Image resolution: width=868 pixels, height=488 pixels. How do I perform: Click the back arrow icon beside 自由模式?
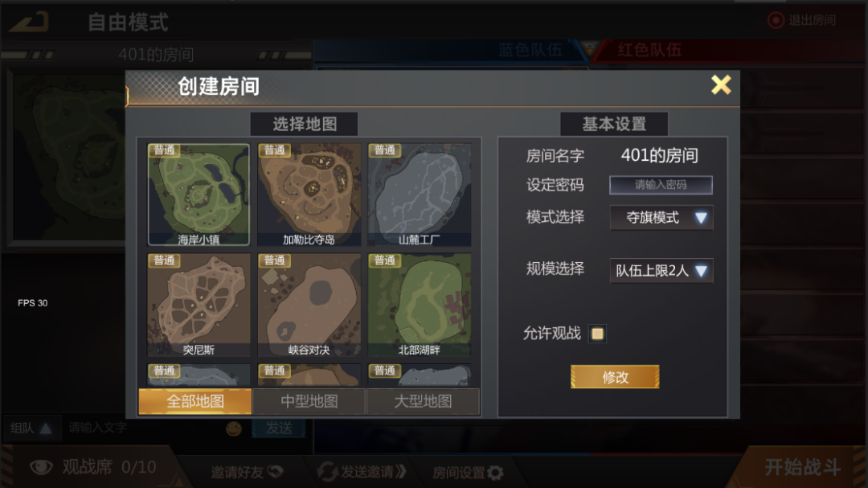click(x=30, y=23)
